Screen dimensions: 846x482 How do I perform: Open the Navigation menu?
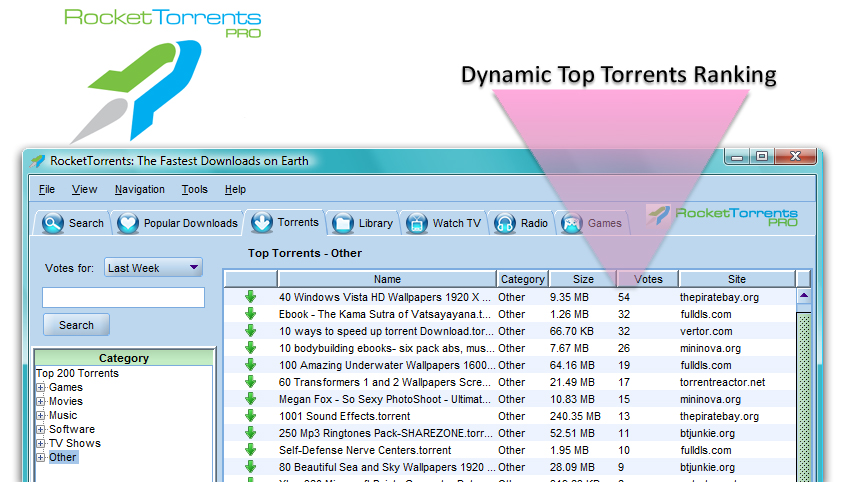pos(140,189)
